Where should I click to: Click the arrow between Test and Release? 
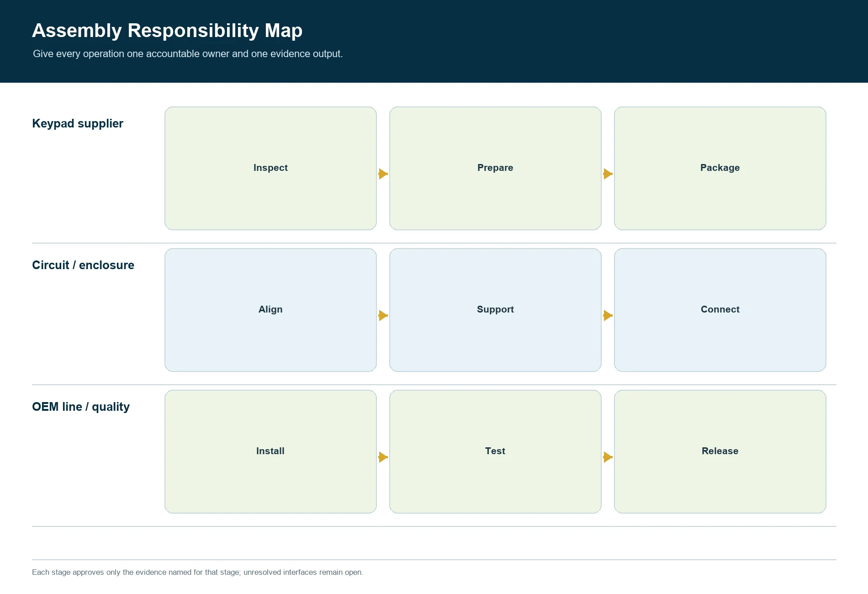608,457
